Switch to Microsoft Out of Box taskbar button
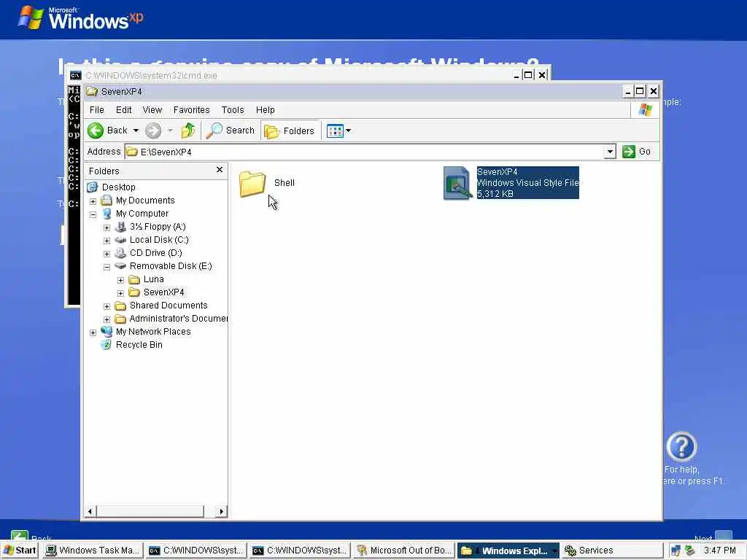The height and width of the screenshot is (560, 747). [404, 551]
